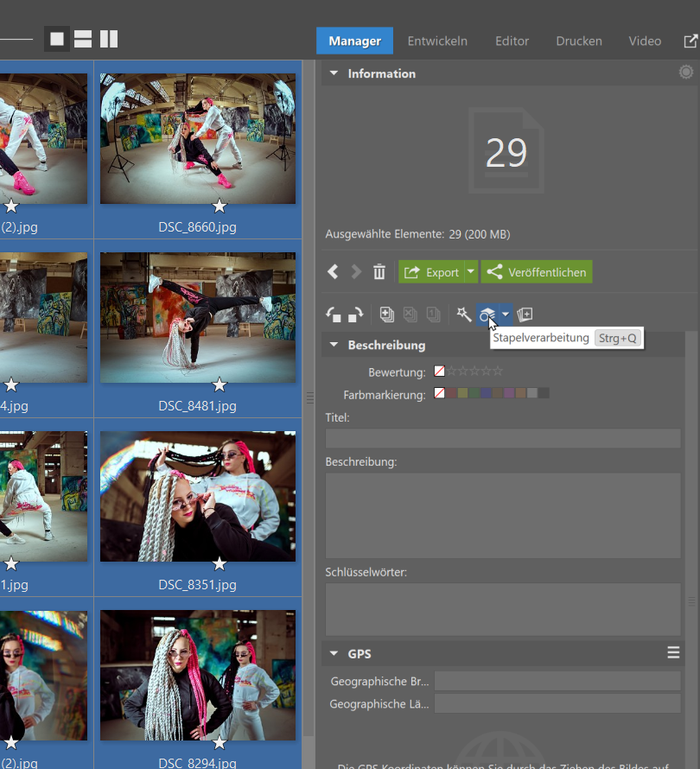Click the add-to-album cards icon
Viewport: 700px width, 769px height.
pyautogui.click(x=525, y=315)
